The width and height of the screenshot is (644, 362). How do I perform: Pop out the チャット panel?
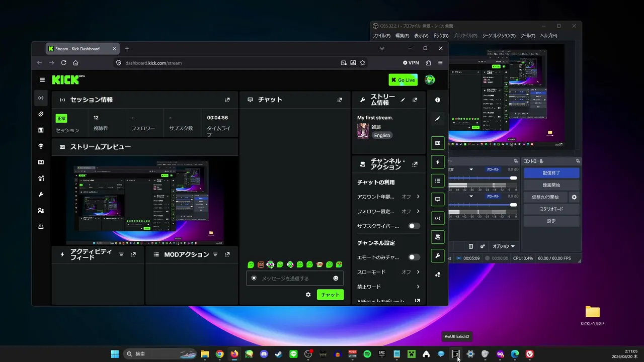[340, 100]
